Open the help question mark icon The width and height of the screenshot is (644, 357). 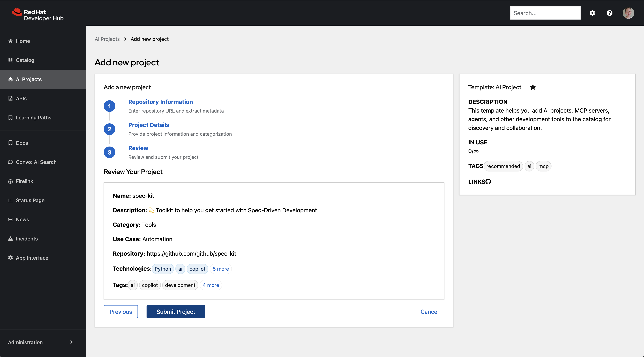(609, 13)
